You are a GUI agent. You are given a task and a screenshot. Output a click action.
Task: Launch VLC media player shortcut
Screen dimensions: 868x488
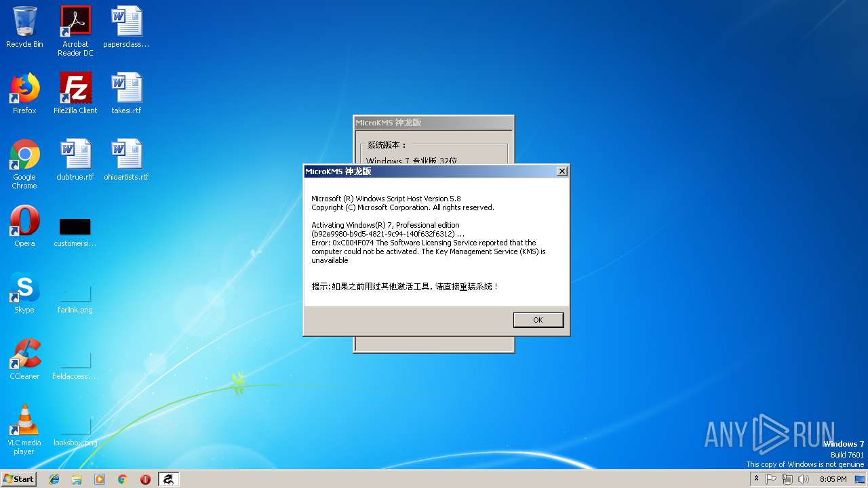tap(24, 430)
